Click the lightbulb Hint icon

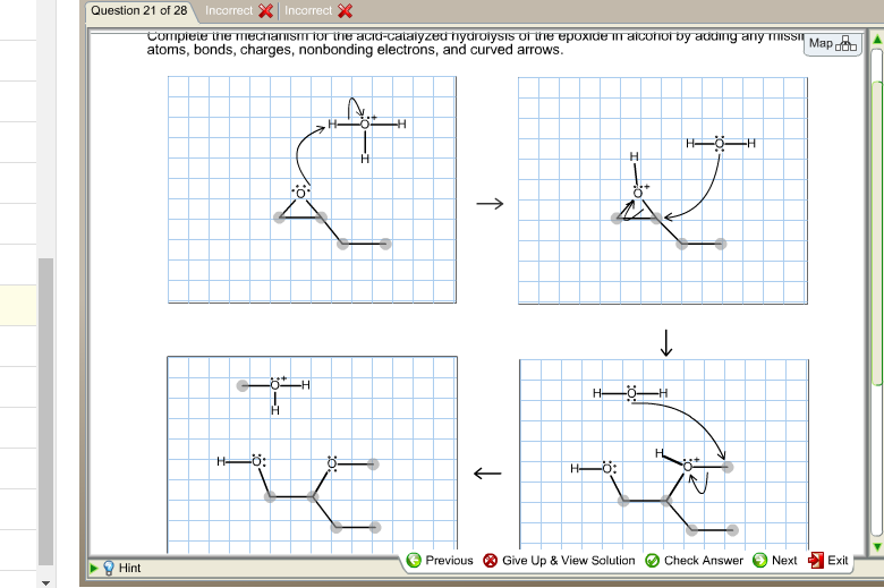coord(109,568)
